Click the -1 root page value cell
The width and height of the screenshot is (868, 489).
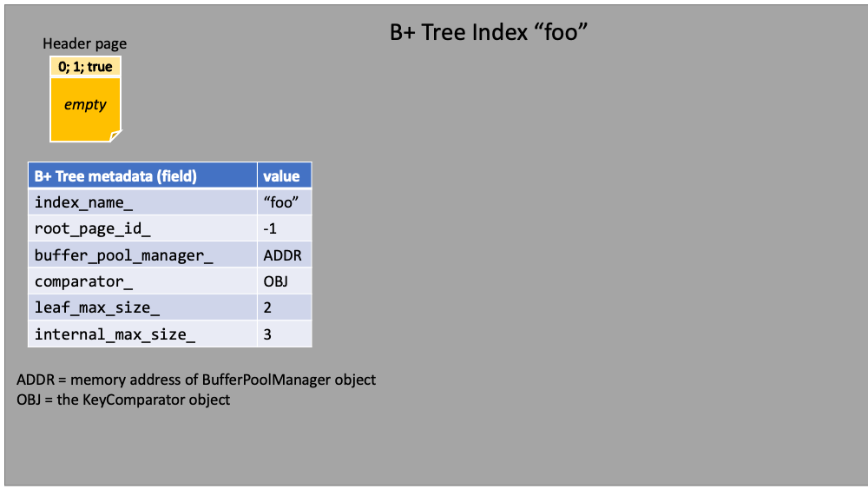point(284,228)
